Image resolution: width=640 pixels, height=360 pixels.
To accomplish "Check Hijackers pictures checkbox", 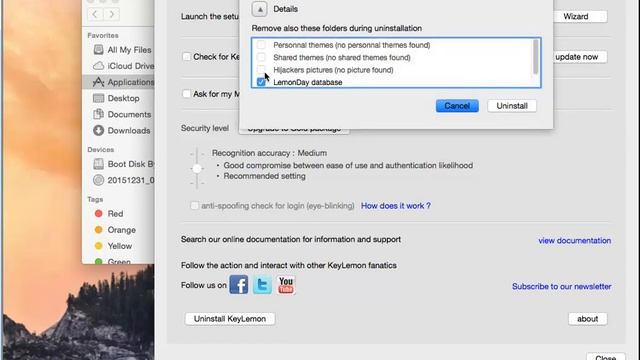I will (261, 69).
